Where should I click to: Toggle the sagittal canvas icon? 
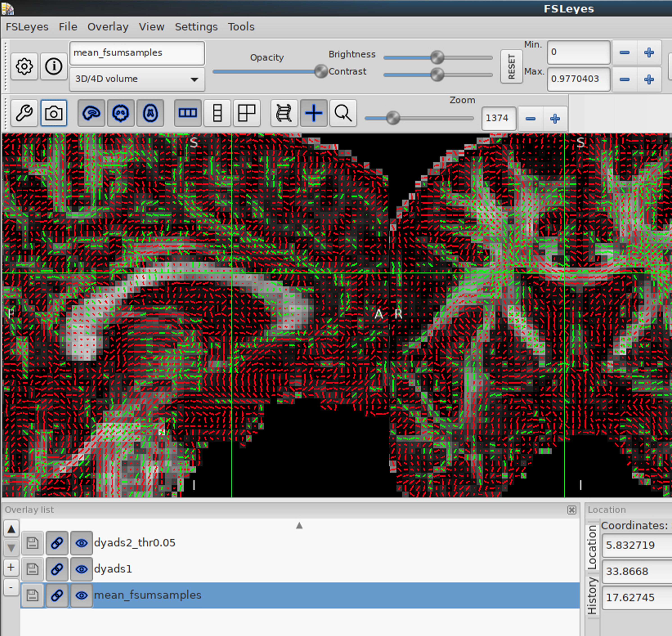coord(91,113)
